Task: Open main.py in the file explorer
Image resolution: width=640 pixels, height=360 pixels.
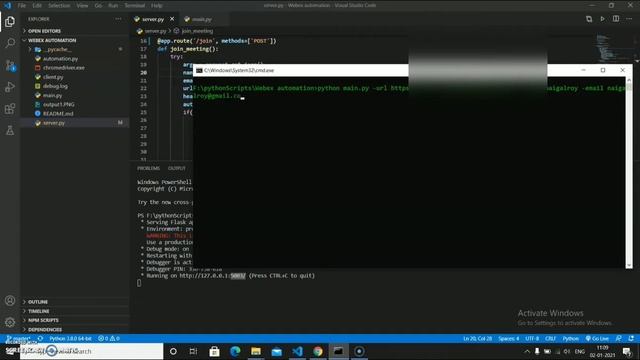Action: pyautogui.click(x=75, y=95)
